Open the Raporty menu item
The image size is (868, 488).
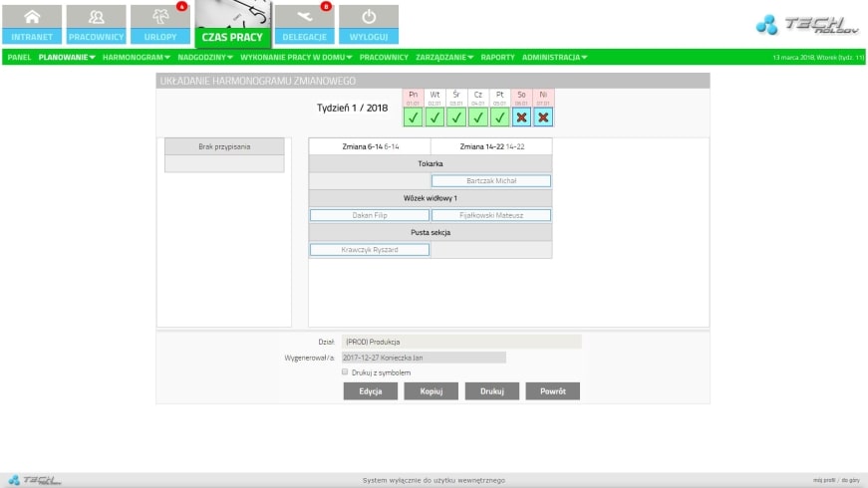click(497, 57)
